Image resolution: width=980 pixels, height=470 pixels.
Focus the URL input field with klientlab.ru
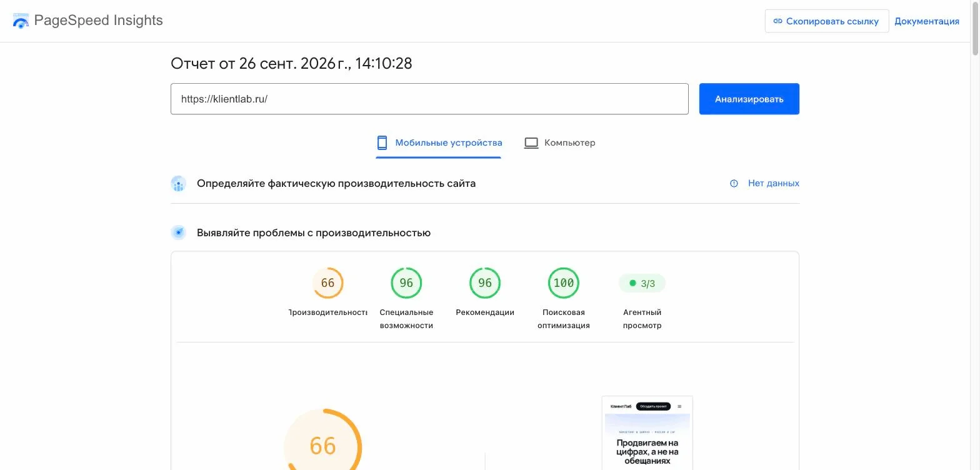coord(429,99)
